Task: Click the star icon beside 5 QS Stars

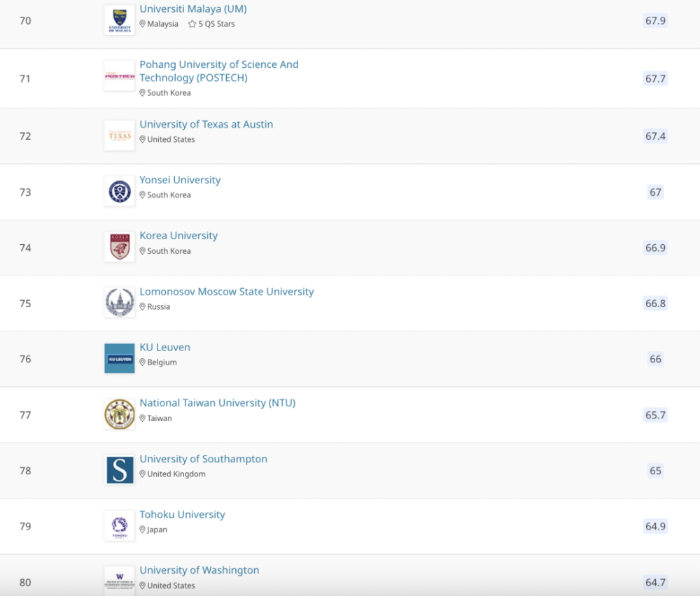Action: [192, 24]
